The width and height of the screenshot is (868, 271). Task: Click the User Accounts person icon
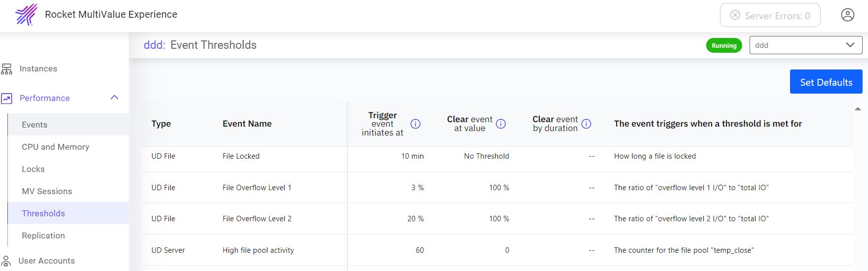pyautogui.click(x=6, y=261)
